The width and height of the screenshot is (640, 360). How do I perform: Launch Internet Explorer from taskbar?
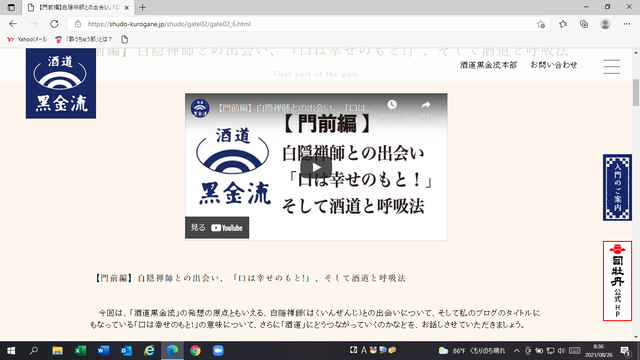point(149,351)
